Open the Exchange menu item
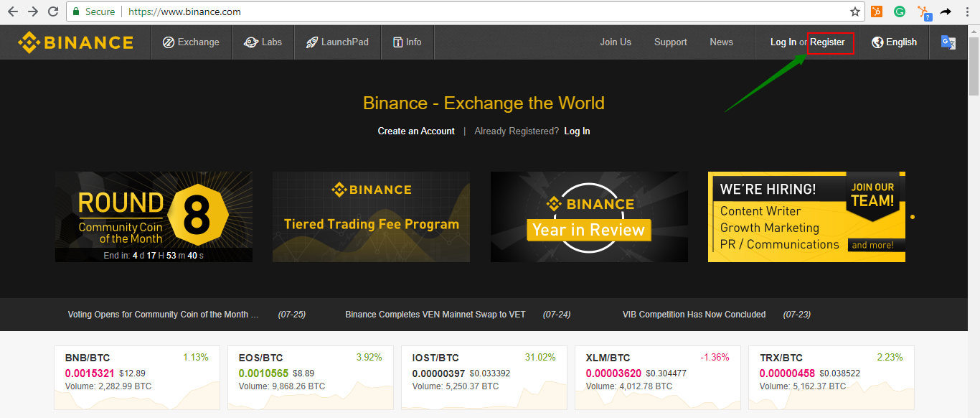Viewport: 980px width, 418px height. tap(191, 42)
